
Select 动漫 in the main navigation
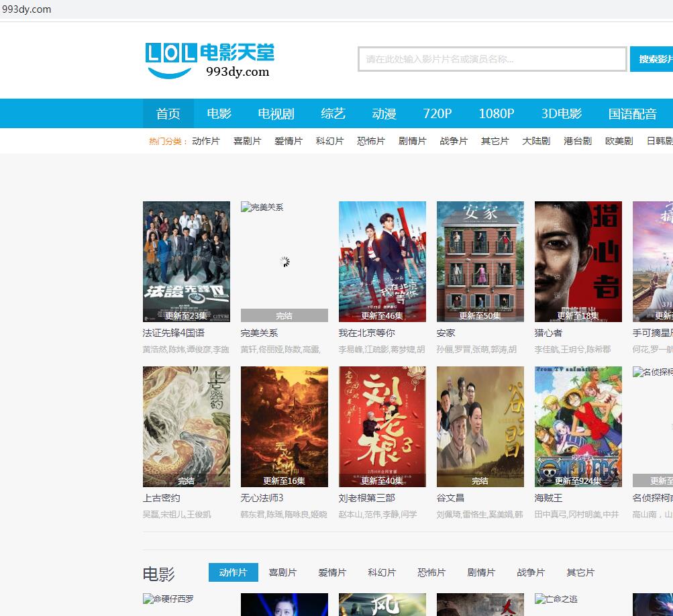(384, 113)
